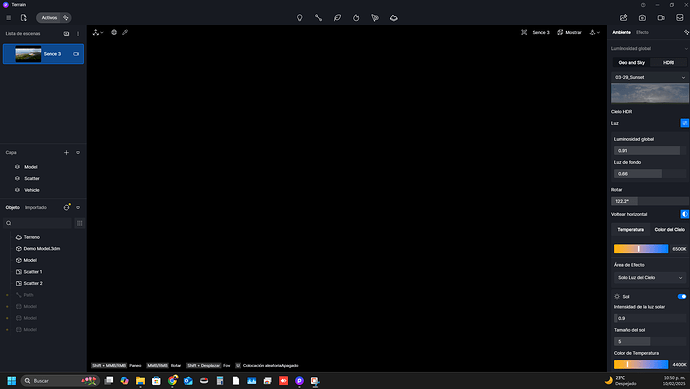
Task: Collapse the Capa panel arrow
Action: point(78,153)
